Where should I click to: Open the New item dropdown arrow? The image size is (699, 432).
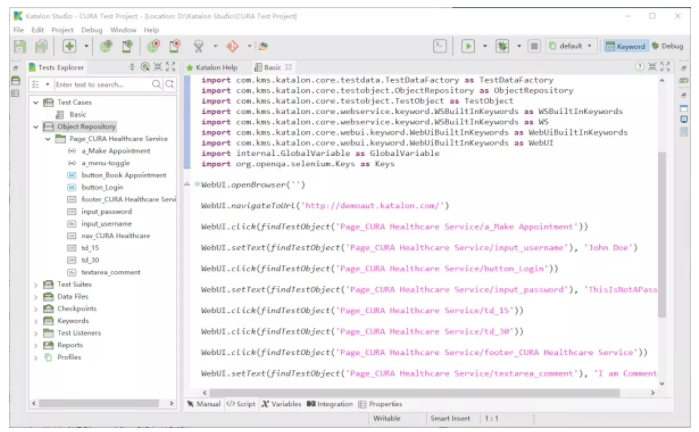(x=86, y=46)
